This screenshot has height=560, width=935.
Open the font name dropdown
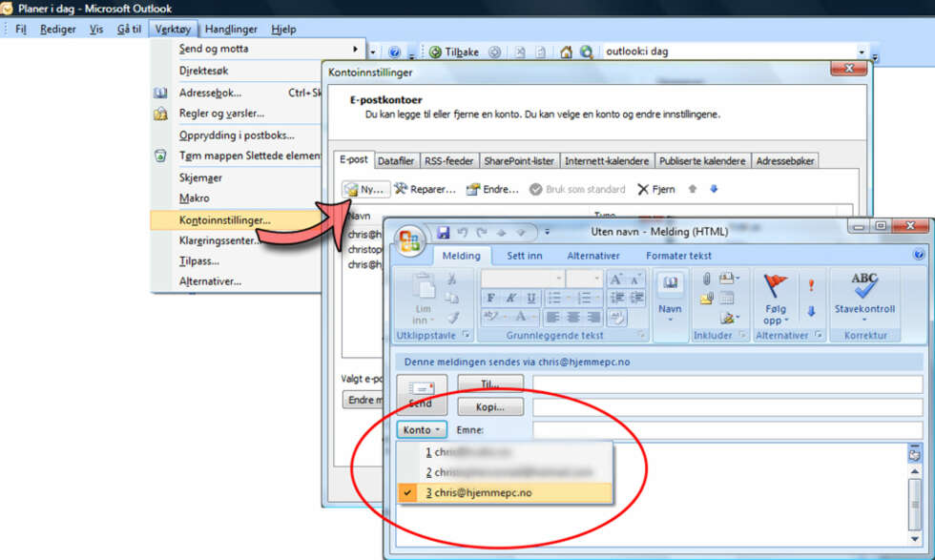click(559, 278)
